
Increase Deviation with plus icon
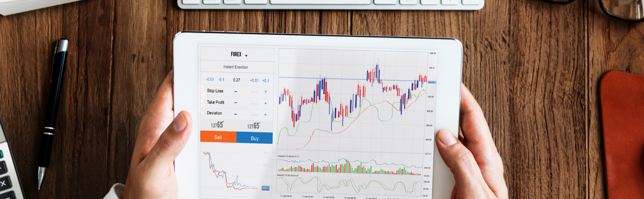265,115
